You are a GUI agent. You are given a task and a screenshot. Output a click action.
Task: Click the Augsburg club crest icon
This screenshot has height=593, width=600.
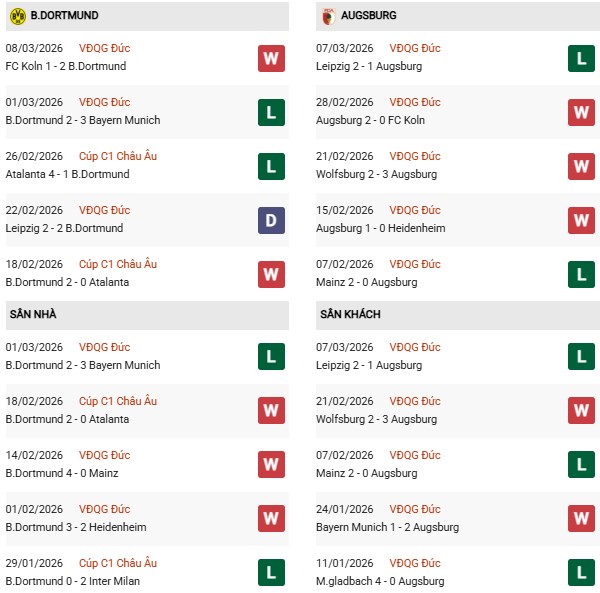coord(329,15)
